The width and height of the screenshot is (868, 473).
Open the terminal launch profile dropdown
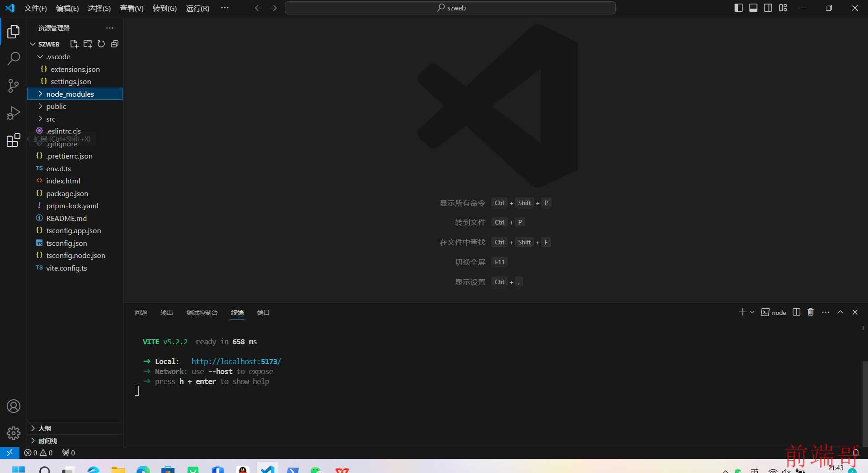pos(752,312)
